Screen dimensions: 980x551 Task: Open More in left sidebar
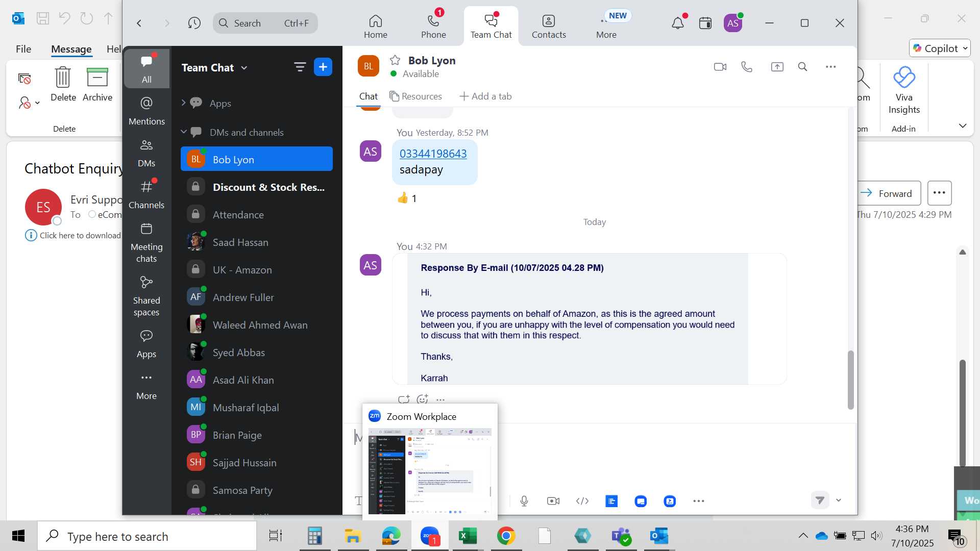tap(146, 386)
